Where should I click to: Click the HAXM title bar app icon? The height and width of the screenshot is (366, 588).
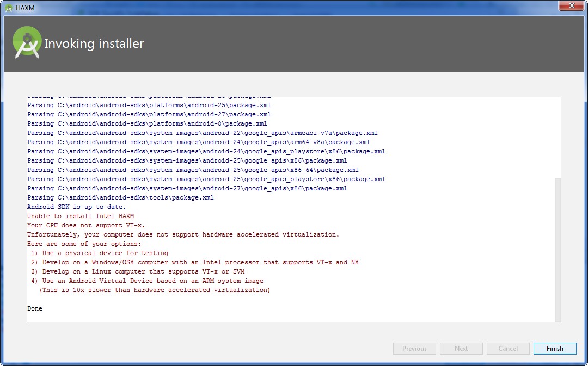pos(9,8)
